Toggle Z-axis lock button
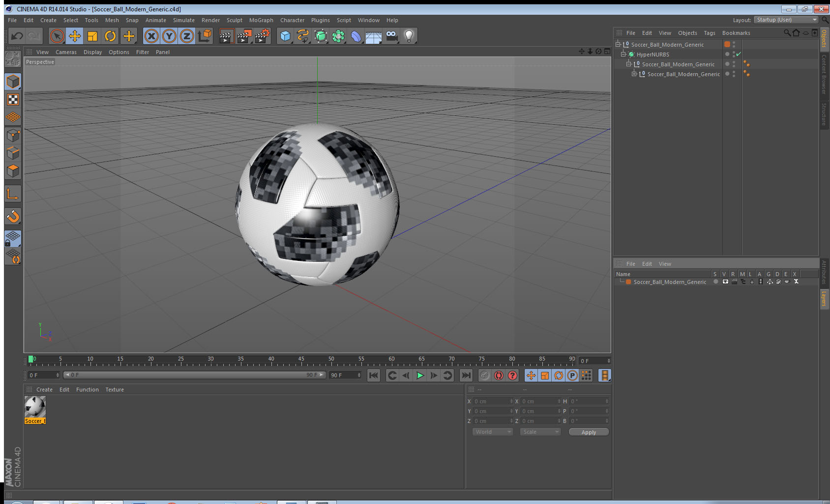Screen dimensions: 830x504 pos(187,36)
